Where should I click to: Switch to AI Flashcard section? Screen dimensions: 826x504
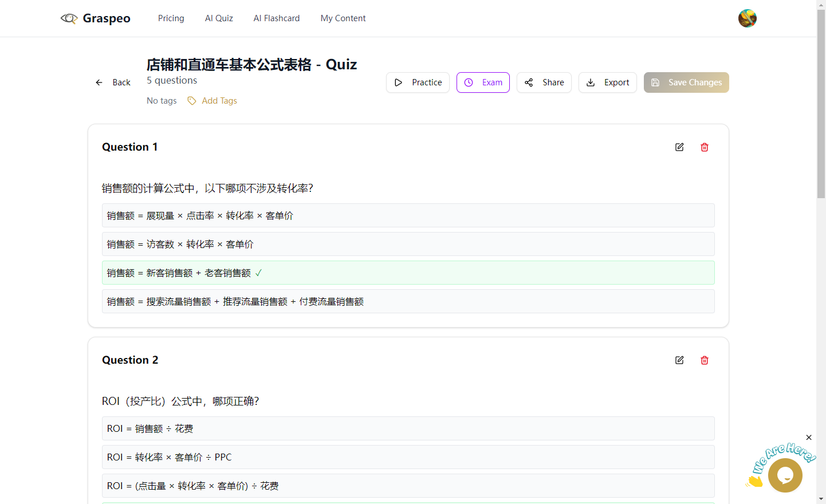pos(276,18)
